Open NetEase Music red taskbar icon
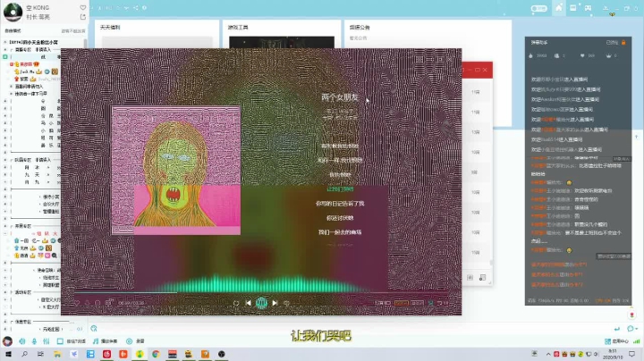The width and height of the screenshot is (644, 361). pyautogui.click(x=106, y=354)
